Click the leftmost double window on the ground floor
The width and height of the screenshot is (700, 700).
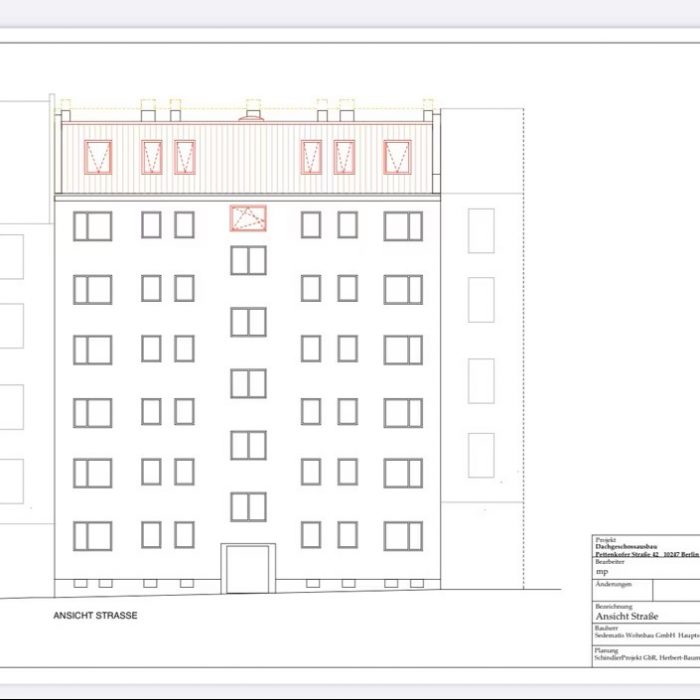click(x=92, y=536)
